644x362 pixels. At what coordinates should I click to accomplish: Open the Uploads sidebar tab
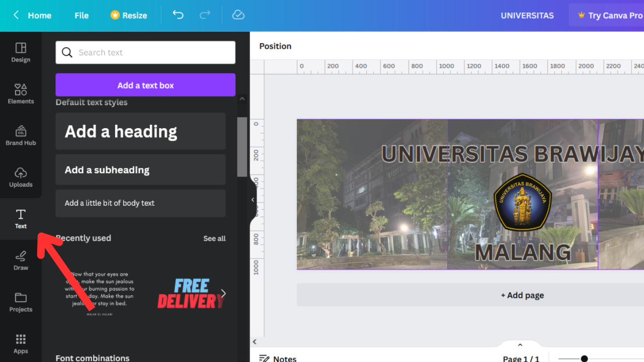pyautogui.click(x=21, y=177)
